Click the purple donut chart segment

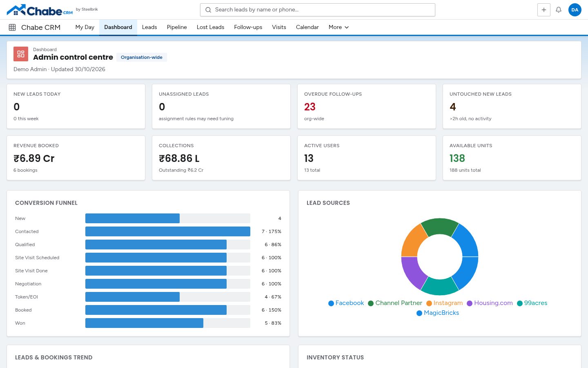[413, 273]
